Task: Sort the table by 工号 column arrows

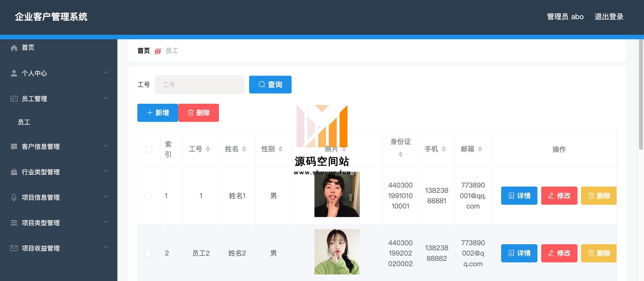Action: click(x=208, y=149)
